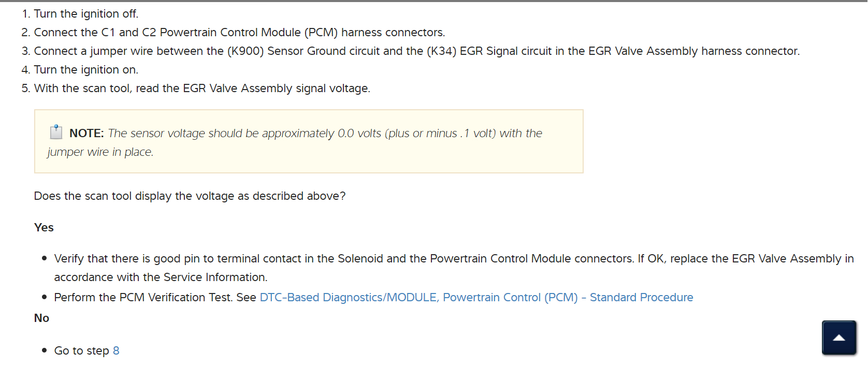Click the bold "No" answer heading

point(41,318)
